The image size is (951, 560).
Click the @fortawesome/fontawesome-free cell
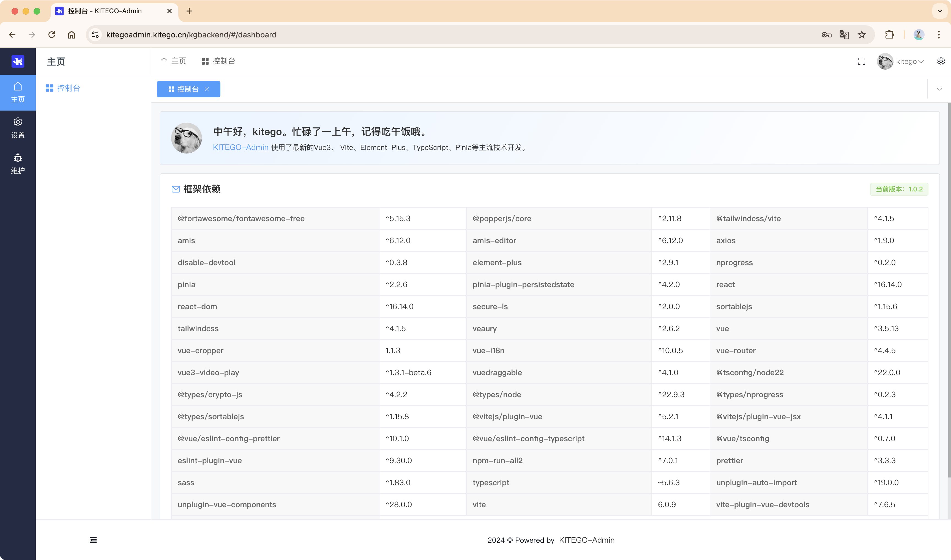(x=275, y=218)
